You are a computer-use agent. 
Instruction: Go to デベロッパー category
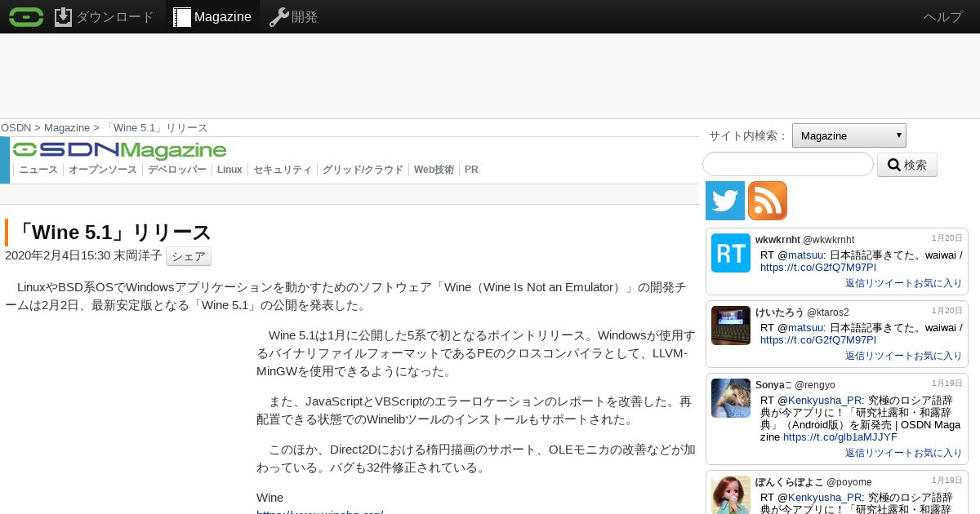[x=177, y=170]
